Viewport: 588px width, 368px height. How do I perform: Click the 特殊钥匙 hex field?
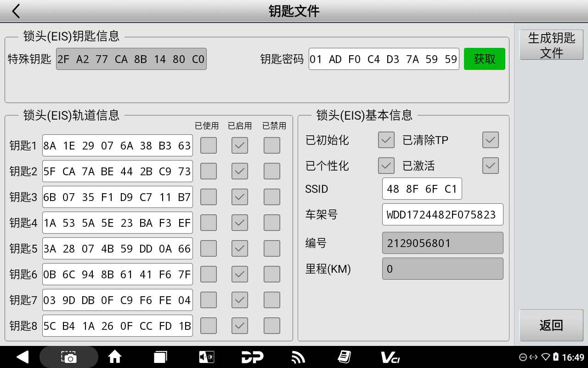131,59
